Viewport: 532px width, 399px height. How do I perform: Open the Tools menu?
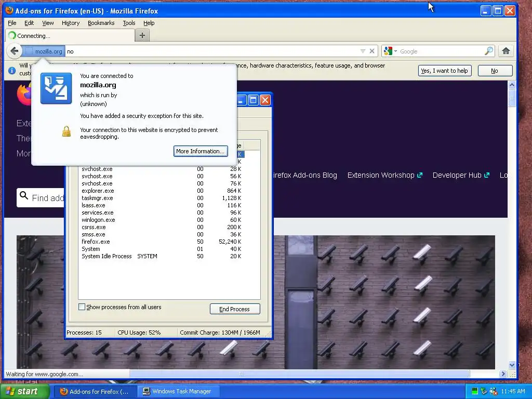point(129,23)
